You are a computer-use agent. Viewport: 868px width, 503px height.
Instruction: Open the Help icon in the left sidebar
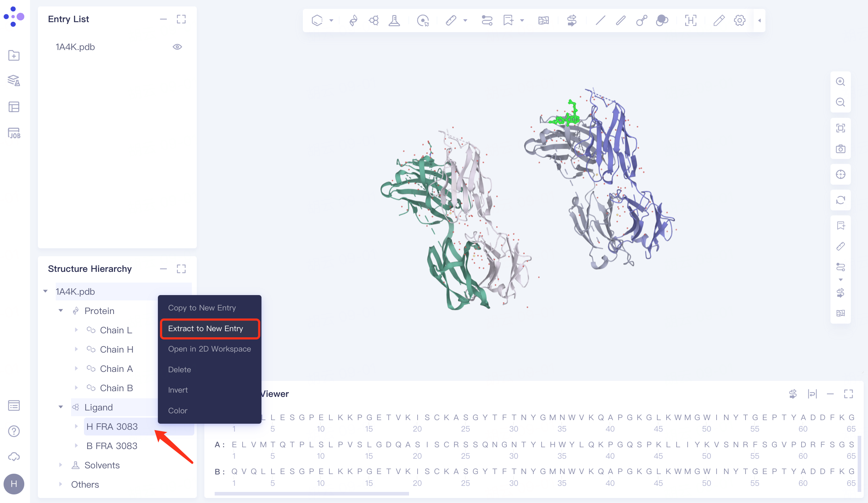tap(14, 431)
